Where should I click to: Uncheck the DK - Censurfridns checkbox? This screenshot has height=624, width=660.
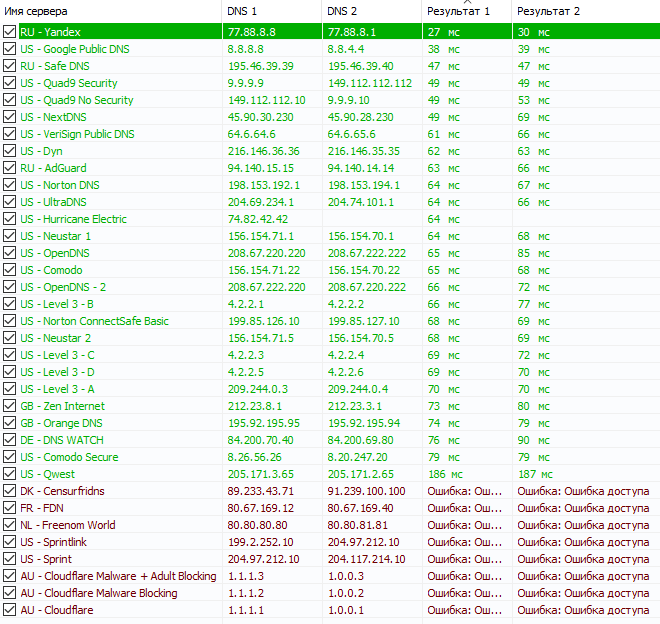[10, 491]
